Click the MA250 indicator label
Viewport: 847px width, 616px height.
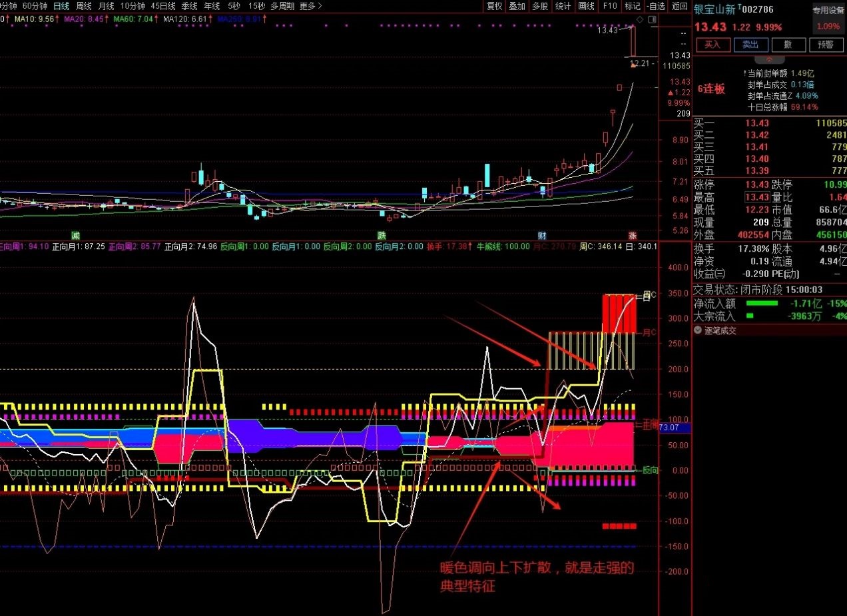point(239,19)
